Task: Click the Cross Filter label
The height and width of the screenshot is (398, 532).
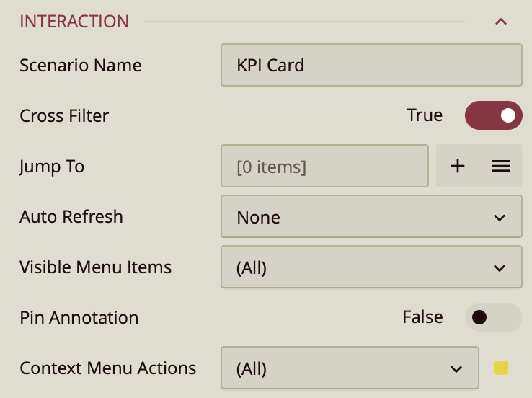Action: tap(64, 116)
